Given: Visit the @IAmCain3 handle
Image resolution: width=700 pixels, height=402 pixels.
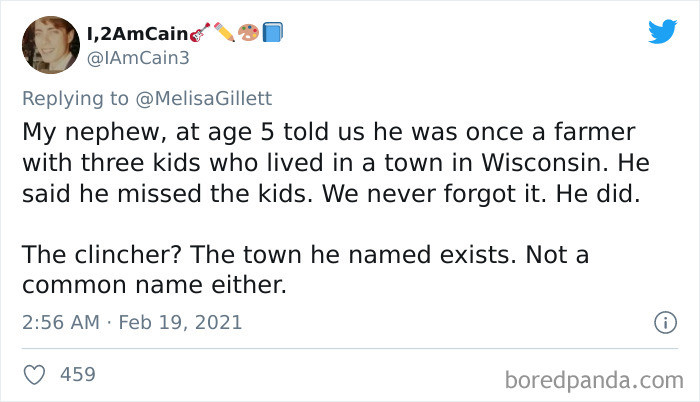Looking at the screenshot, I should [141, 58].
